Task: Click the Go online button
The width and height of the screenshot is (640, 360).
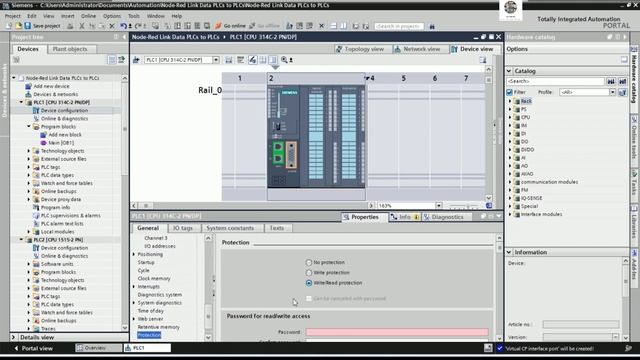Action: pyautogui.click(x=230, y=26)
